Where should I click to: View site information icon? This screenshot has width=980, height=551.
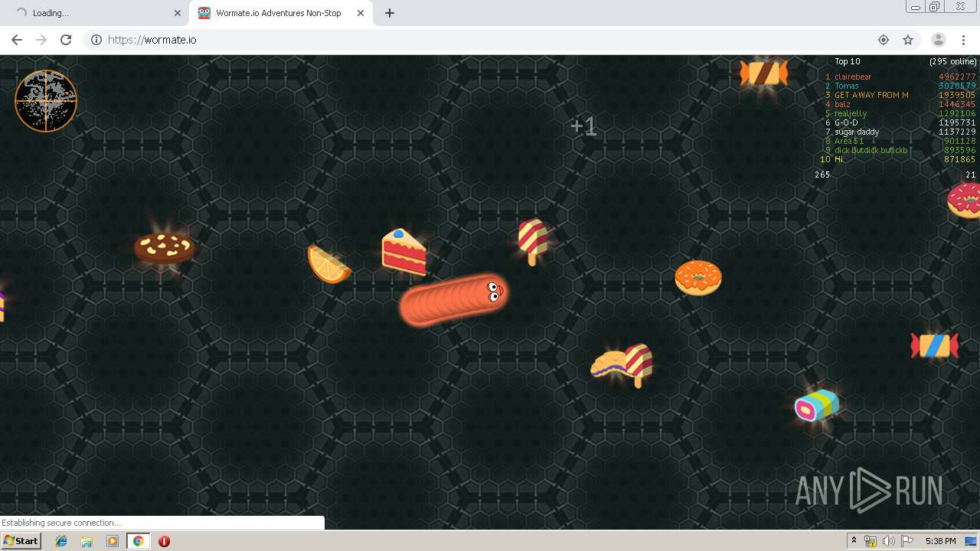[x=96, y=40]
